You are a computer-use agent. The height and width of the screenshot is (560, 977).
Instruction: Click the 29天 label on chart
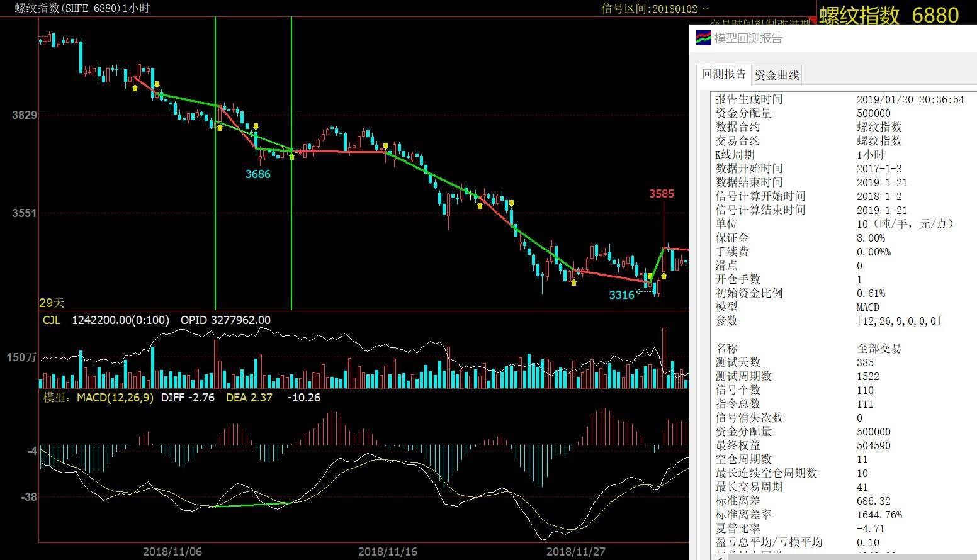[x=52, y=303]
